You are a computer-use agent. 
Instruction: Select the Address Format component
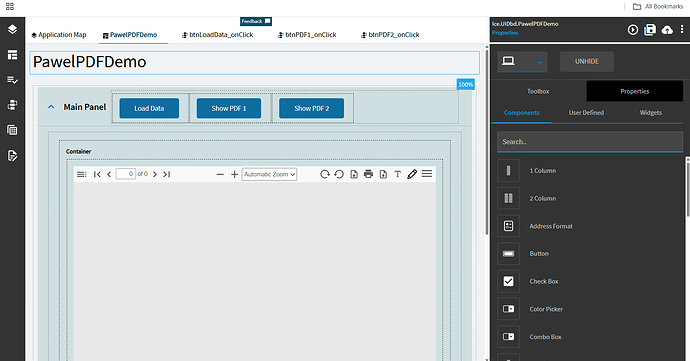coord(590,226)
